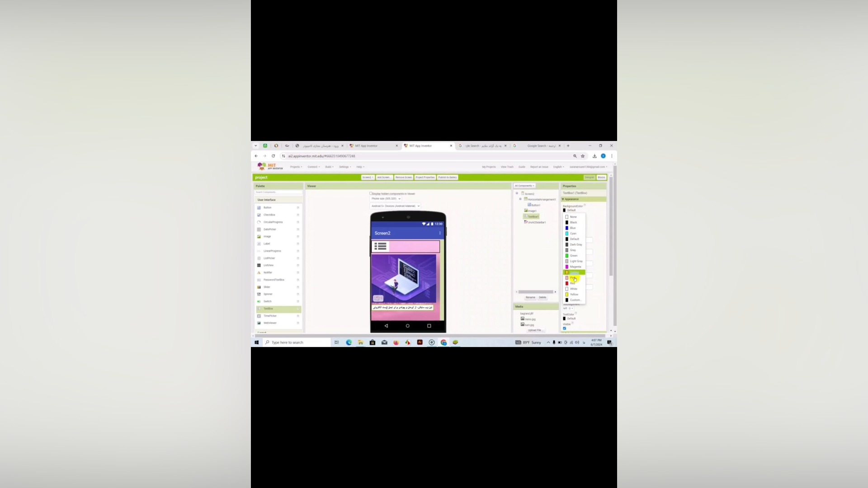
Task: Click the browser reload icon
Action: point(273,156)
